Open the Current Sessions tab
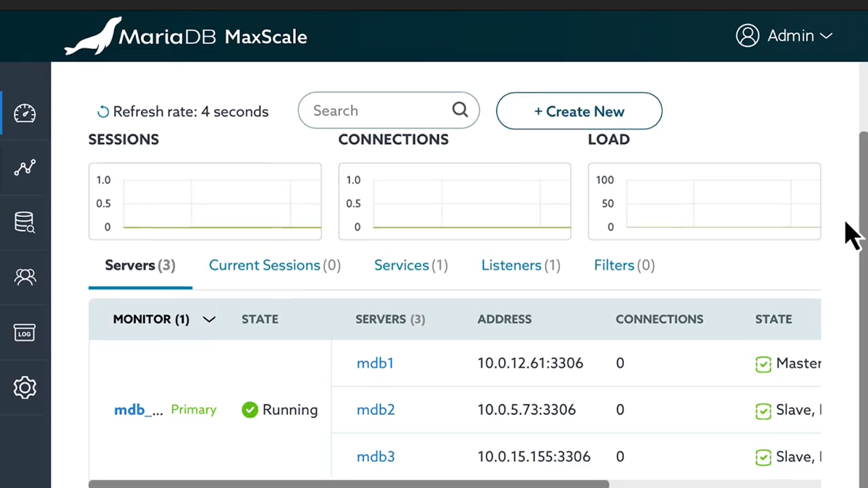Viewport: 868px width, 488px height. click(274, 265)
